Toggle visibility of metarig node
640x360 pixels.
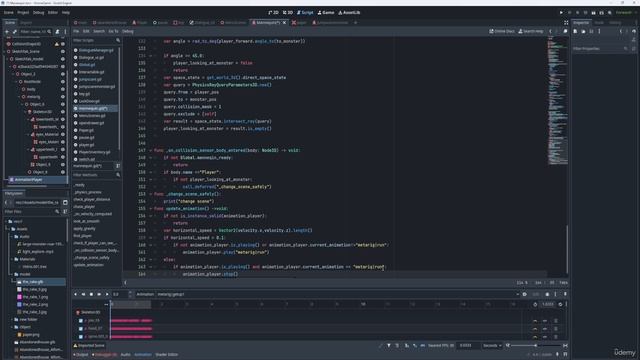[63, 97]
